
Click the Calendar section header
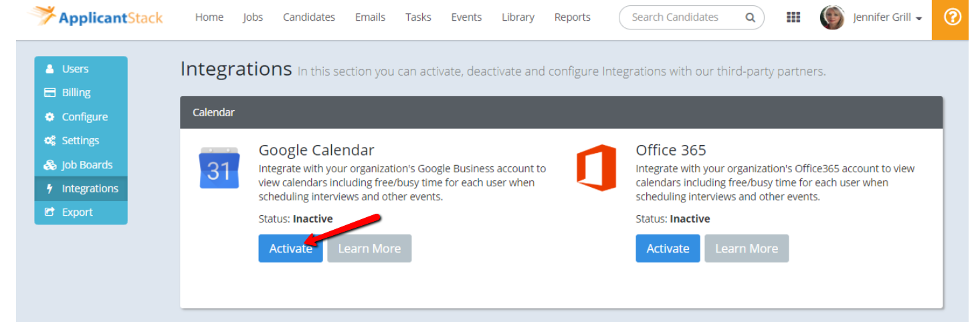pos(561,112)
